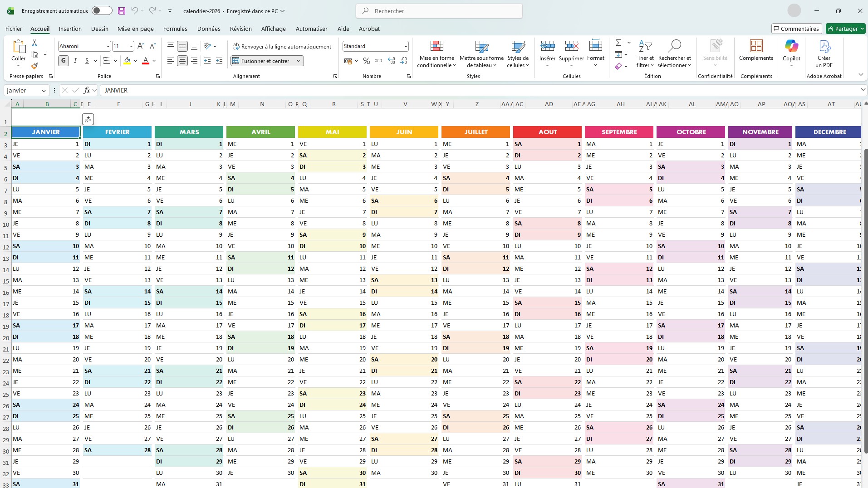This screenshot has width=868, height=488.
Task: Click the Save disk icon
Action: point(121,11)
